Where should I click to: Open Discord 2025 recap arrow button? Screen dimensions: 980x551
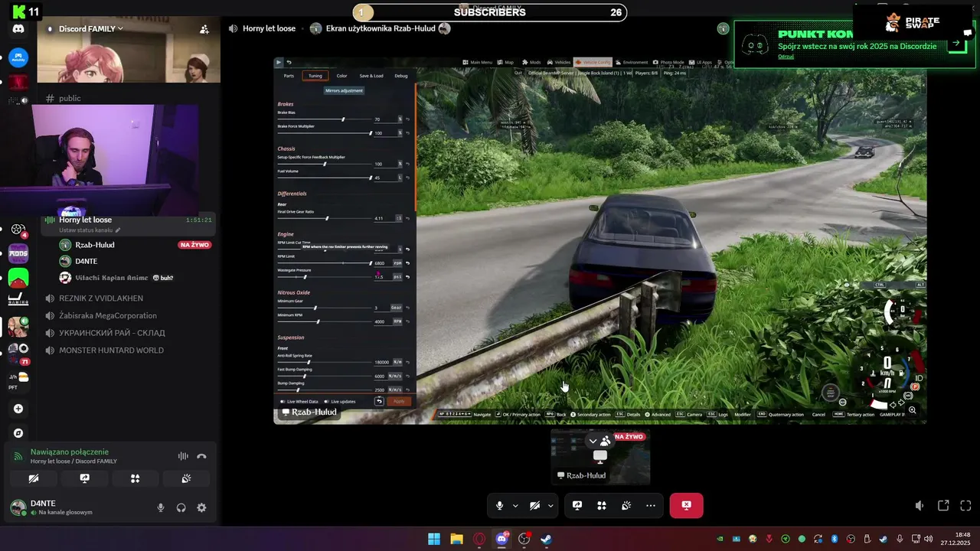coord(956,44)
